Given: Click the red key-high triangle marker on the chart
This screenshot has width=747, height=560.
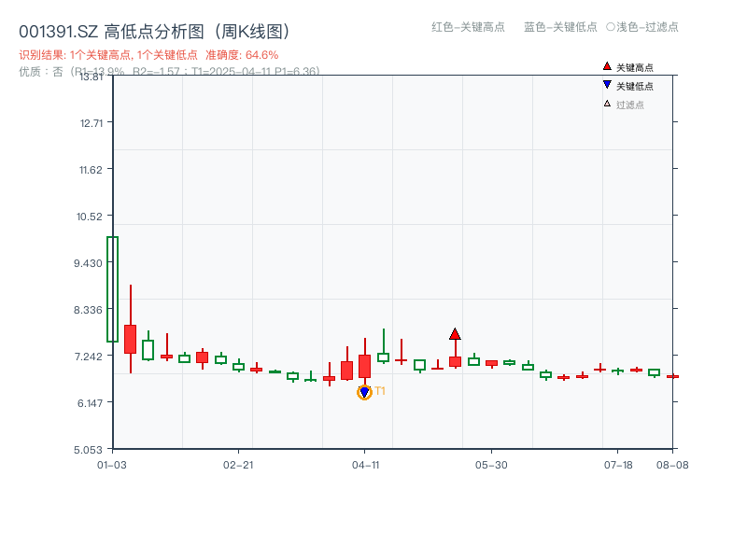Looking at the screenshot, I should 454,334.
